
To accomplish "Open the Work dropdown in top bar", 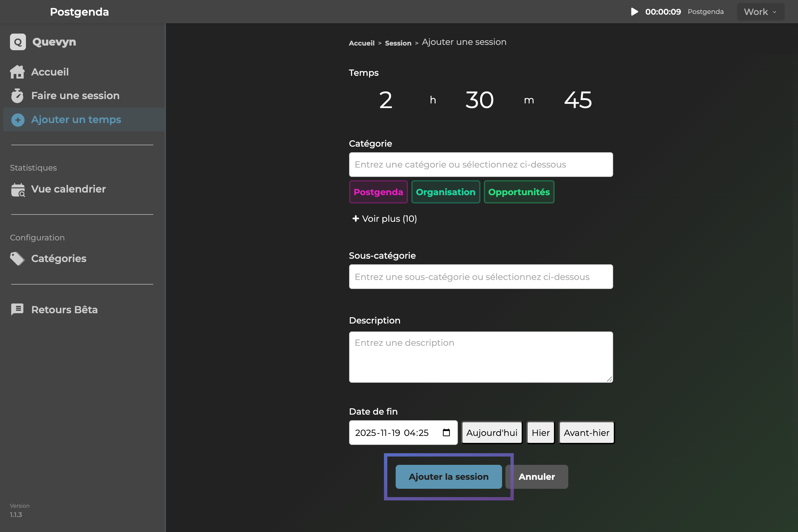I will click(x=761, y=12).
